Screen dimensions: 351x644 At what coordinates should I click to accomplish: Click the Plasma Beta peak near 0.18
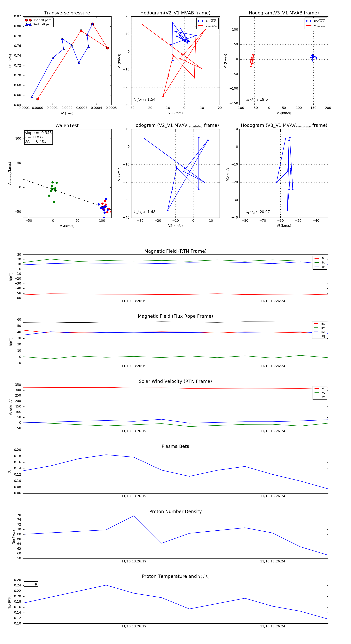click(106, 455)
